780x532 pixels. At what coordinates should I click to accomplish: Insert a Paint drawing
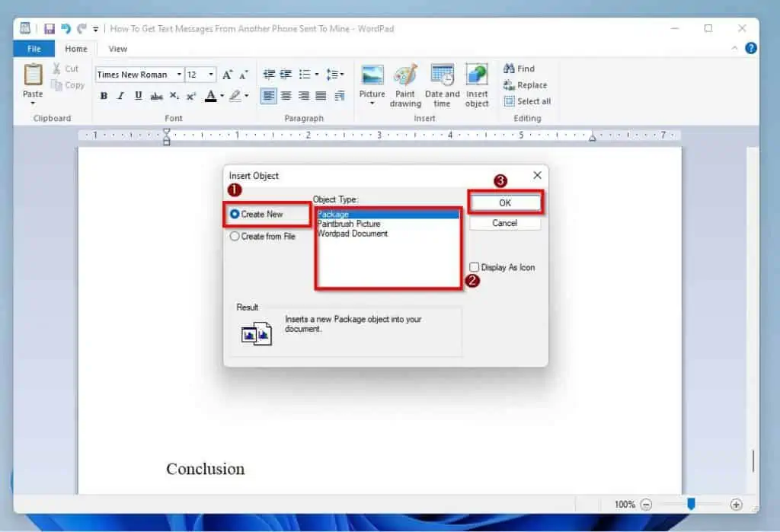tap(405, 85)
